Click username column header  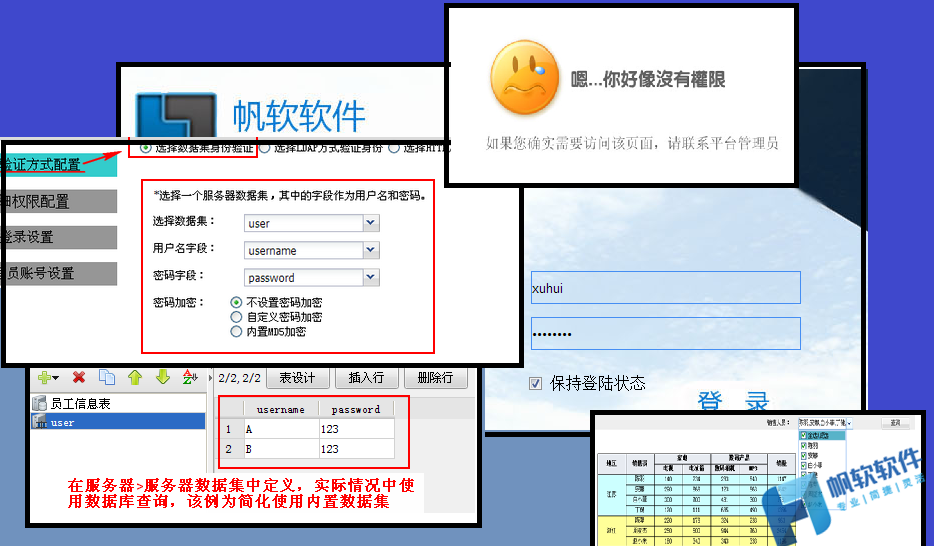pos(281,409)
